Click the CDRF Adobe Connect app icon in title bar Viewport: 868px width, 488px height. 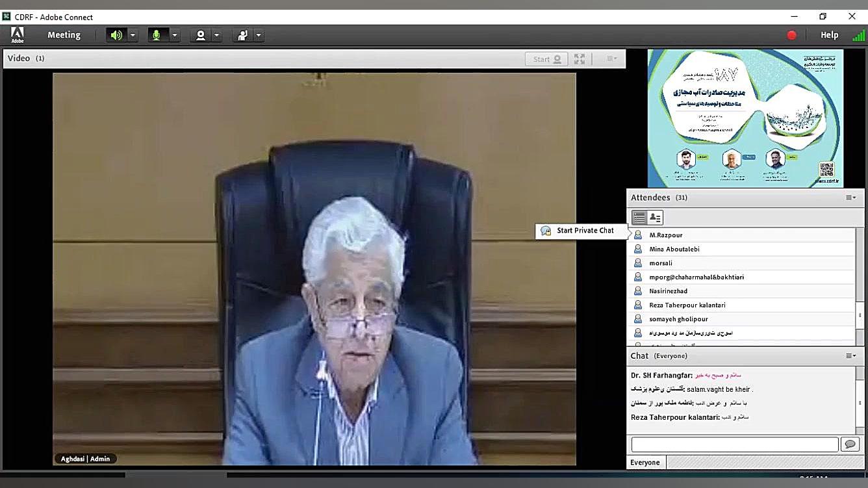(x=6, y=16)
